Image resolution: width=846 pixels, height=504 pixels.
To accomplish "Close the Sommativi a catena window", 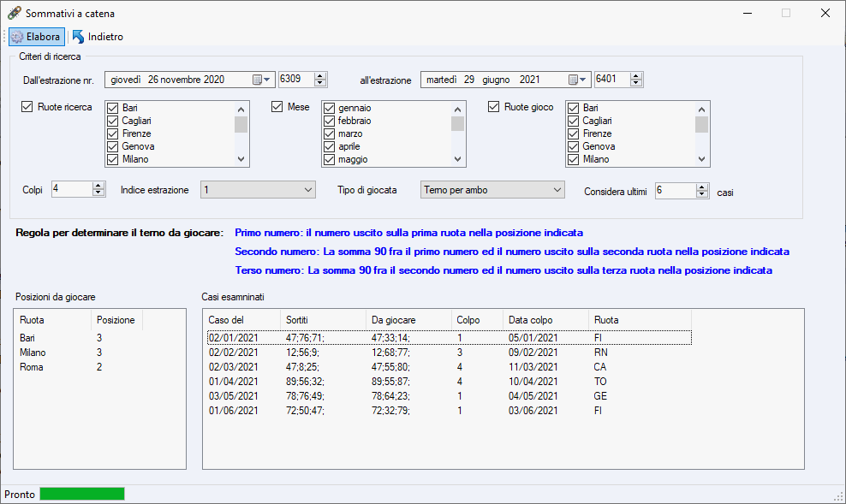I will [825, 13].
